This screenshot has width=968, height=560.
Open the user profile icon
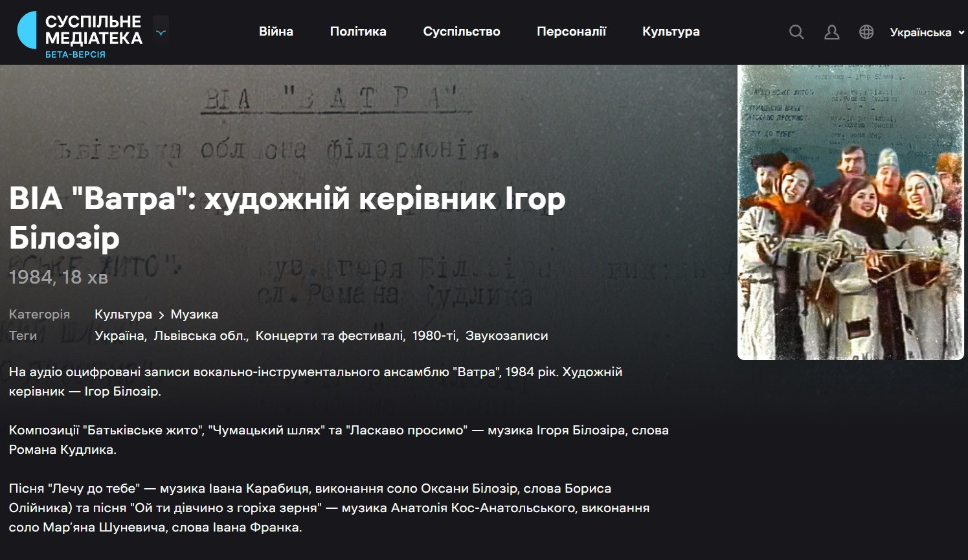pos(831,32)
